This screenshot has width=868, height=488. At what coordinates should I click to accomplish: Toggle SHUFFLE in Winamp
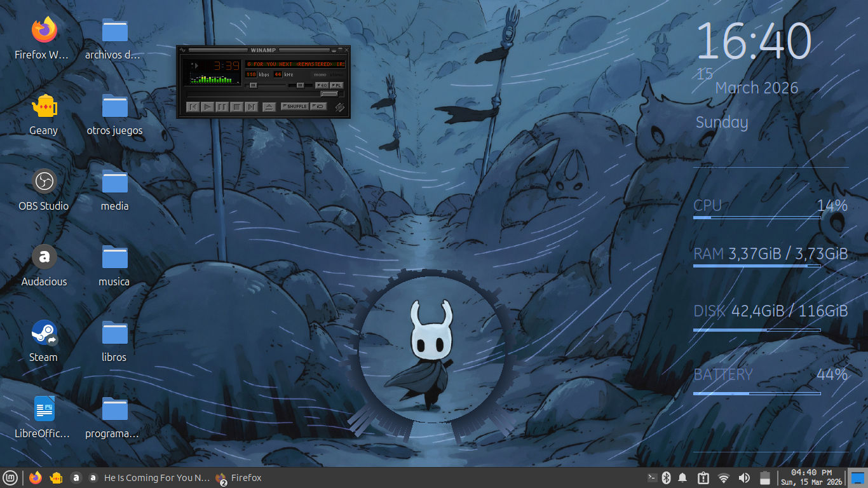click(295, 107)
